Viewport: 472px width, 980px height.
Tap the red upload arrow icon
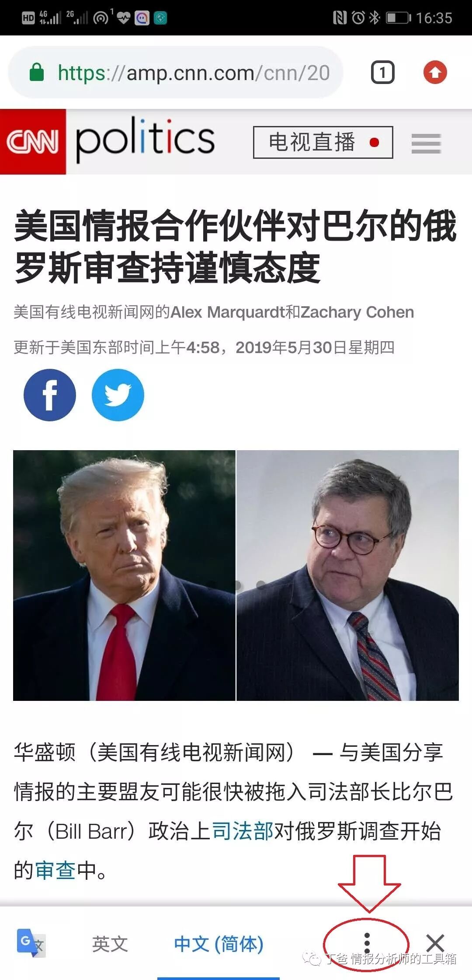point(435,73)
